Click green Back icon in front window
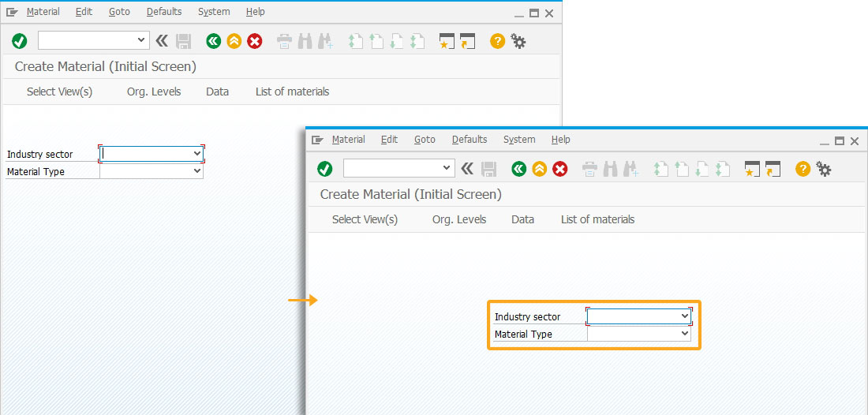Image resolution: width=868 pixels, height=415 pixels. [518, 169]
